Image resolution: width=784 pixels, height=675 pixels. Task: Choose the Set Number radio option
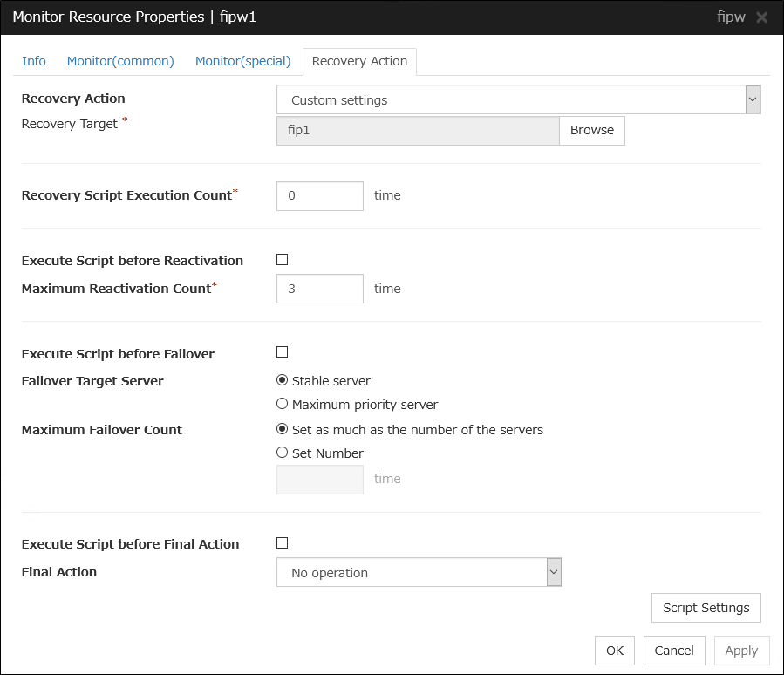(x=282, y=453)
